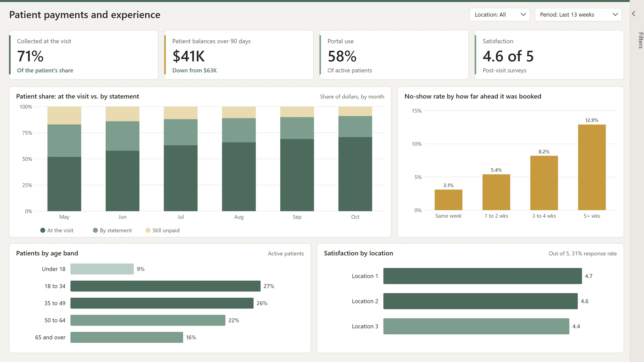Click the 'Share of dollars, by month' subtitle
Screen dimensions: 644x362
352,97
